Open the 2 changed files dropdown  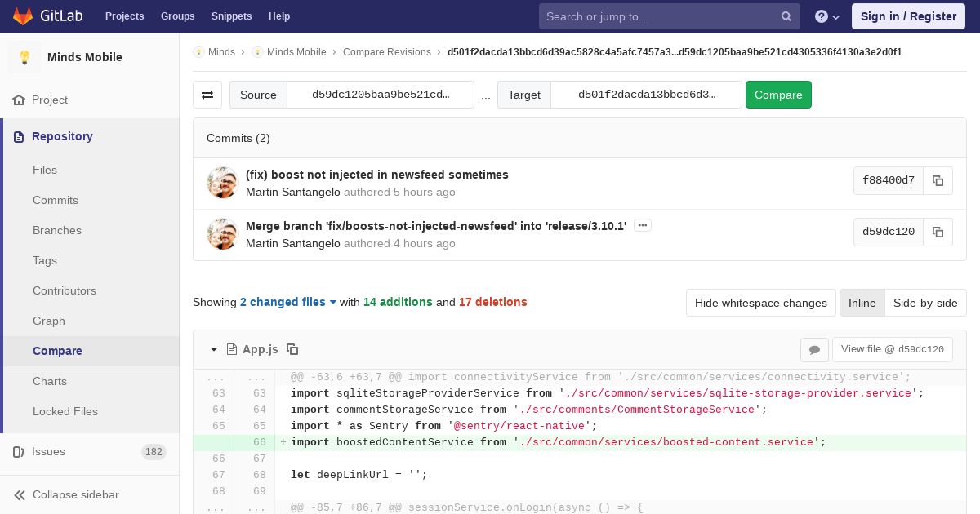[x=288, y=302]
